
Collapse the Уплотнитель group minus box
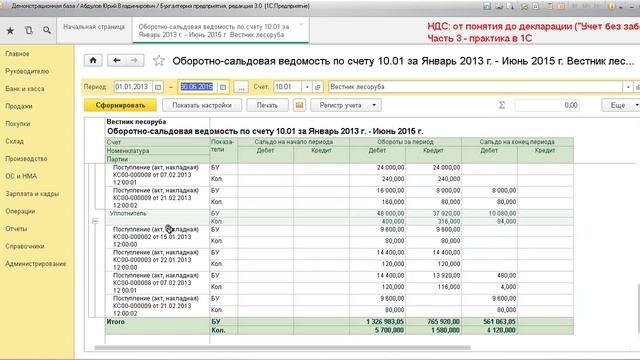click(x=95, y=221)
